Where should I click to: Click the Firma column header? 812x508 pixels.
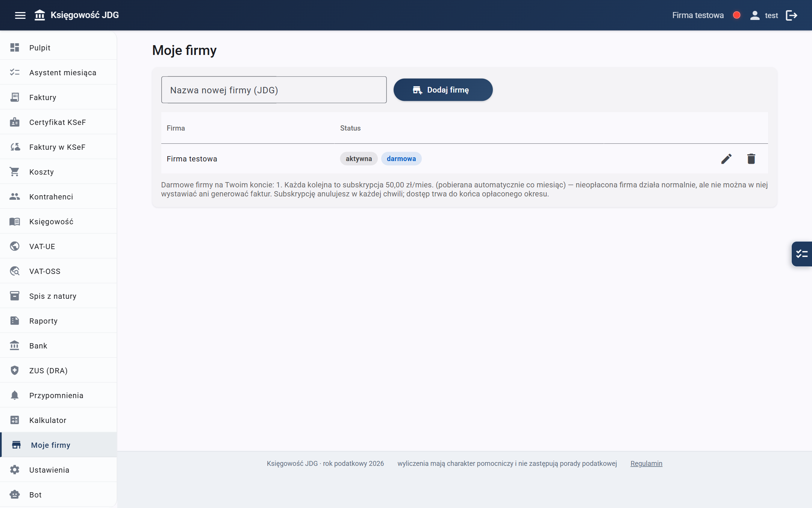[176, 128]
